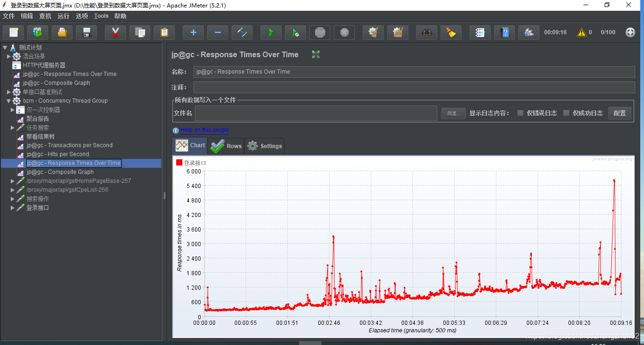Click the Toggle enable/disable icon
Viewport: 644px width, 345px height.
click(242, 32)
